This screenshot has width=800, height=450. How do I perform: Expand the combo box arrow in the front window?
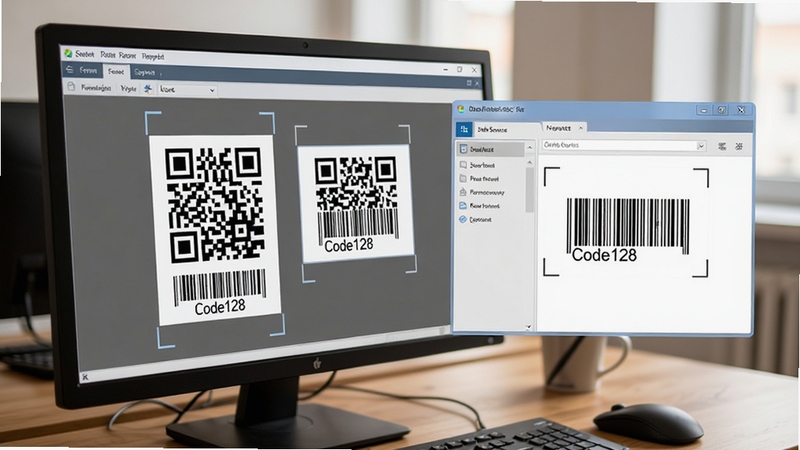point(701,146)
